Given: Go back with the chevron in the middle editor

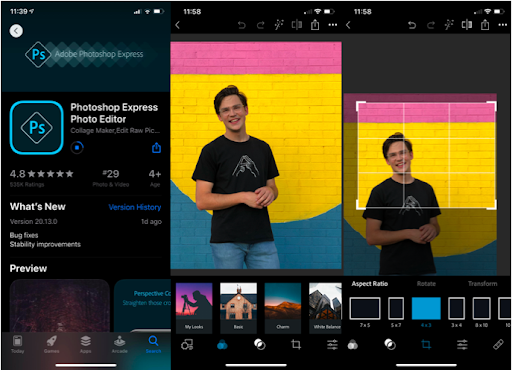Looking at the screenshot, I should 178,25.
